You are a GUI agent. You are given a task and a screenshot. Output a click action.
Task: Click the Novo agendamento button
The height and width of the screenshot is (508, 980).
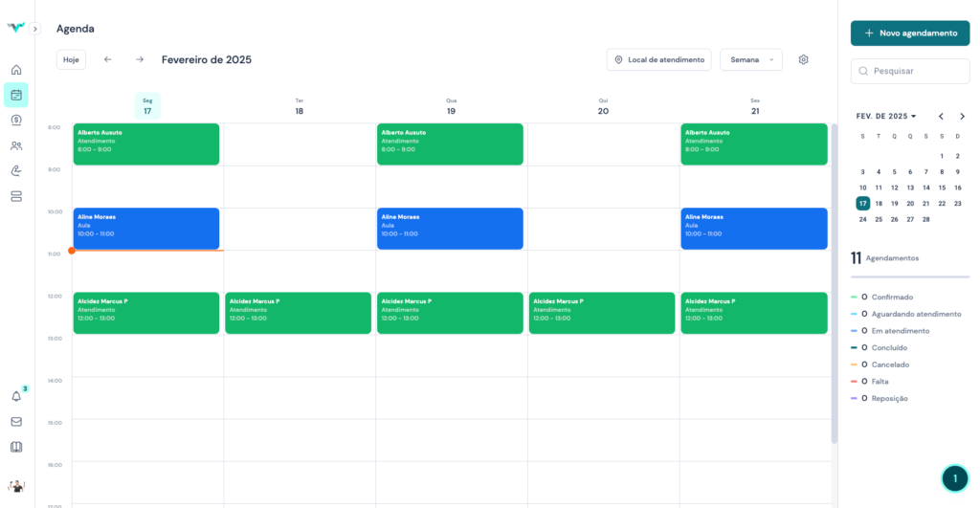909,33
